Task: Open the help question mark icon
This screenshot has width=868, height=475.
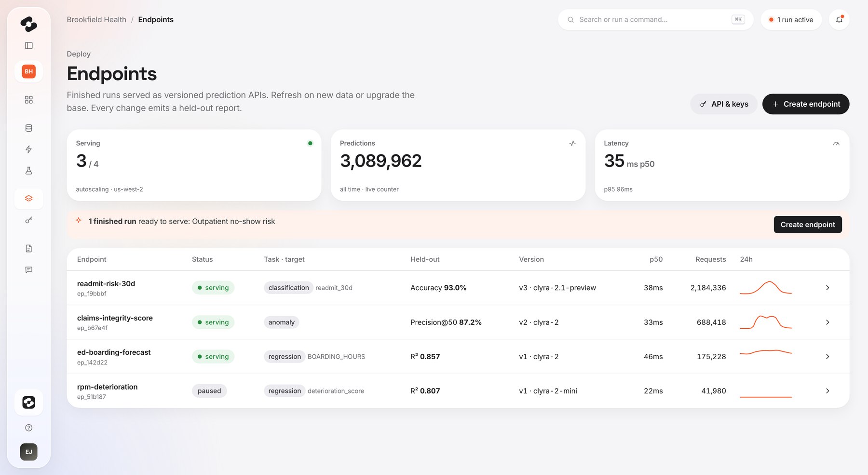Action: click(x=28, y=428)
